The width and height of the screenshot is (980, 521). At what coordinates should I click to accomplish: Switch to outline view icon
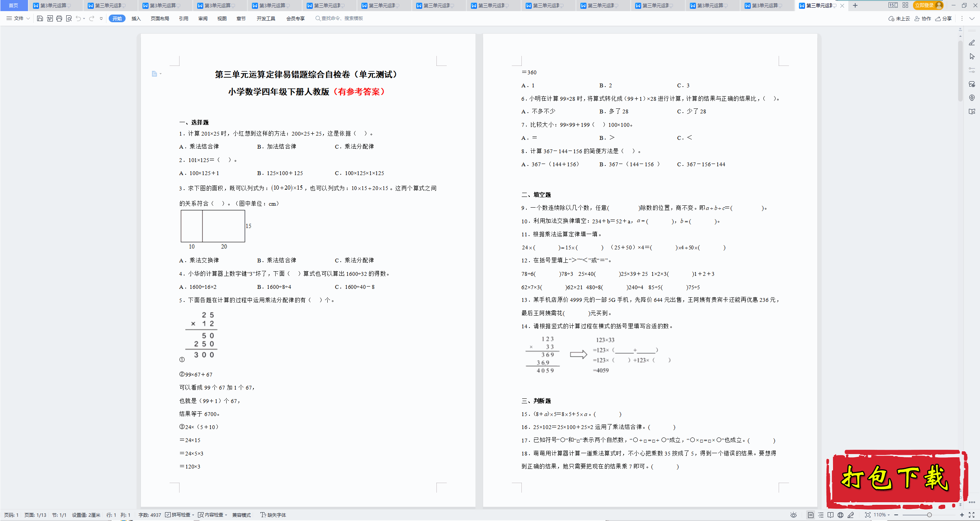820,515
